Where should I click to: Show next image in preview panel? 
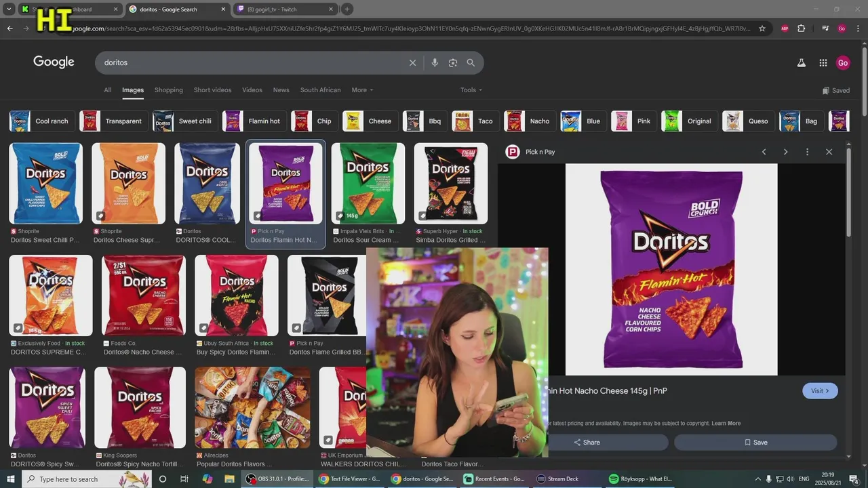(785, 152)
